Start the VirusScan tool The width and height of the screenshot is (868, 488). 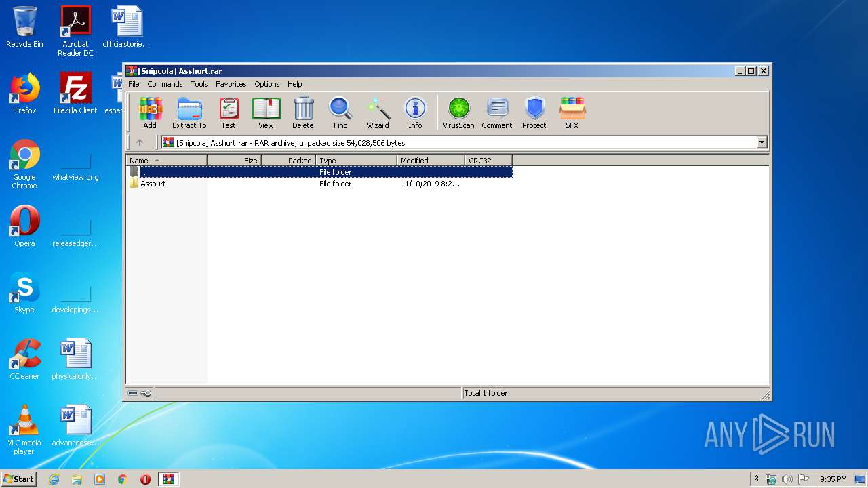coord(458,113)
